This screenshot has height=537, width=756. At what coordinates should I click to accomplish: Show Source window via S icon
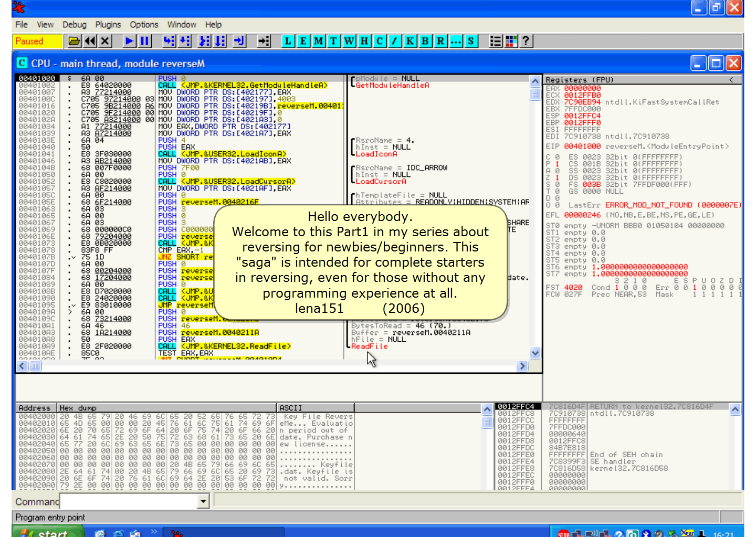471,41
